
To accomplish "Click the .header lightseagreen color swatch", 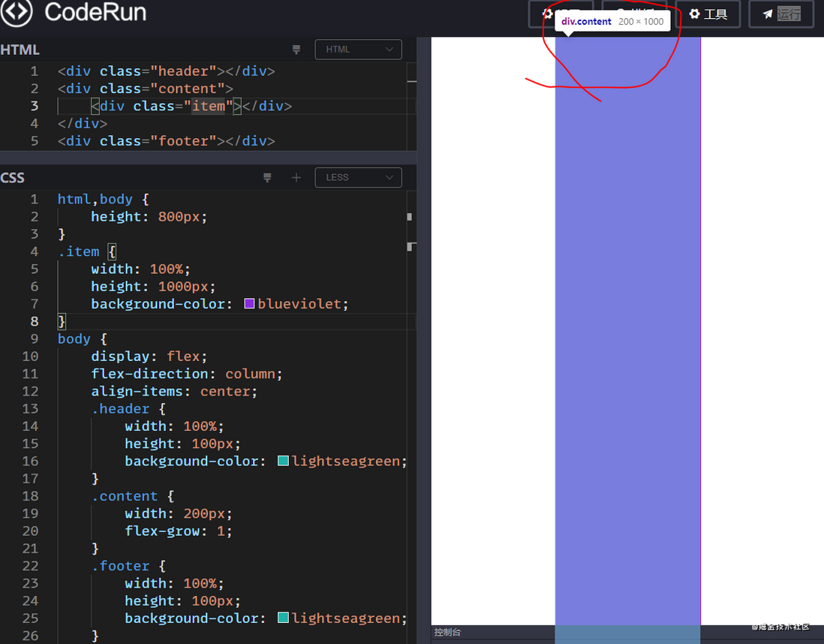I will [x=283, y=461].
